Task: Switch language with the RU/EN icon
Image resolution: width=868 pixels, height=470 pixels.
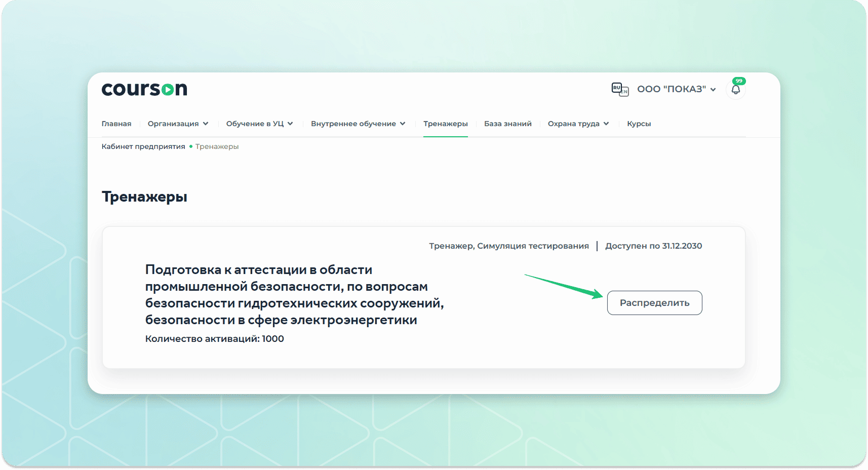Action: point(620,89)
